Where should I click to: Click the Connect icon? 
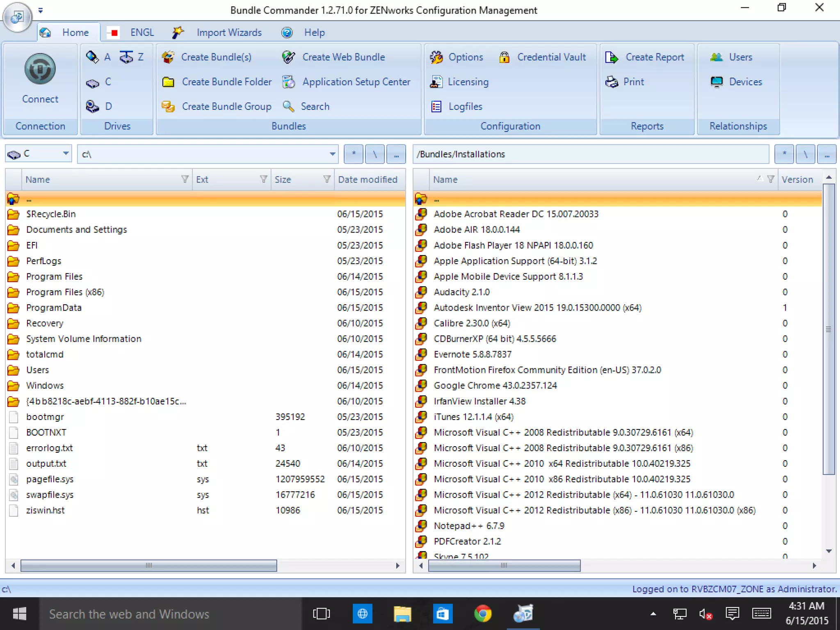click(x=40, y=69)
